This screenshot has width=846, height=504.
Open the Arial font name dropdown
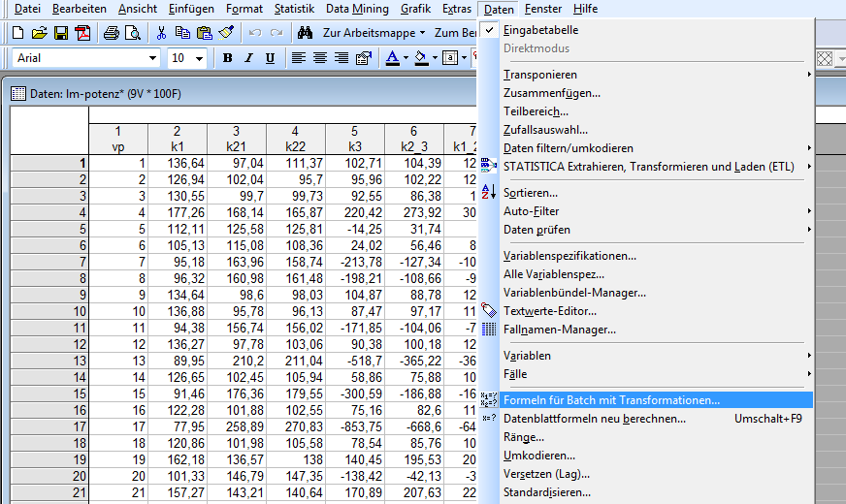coord(152,58)
